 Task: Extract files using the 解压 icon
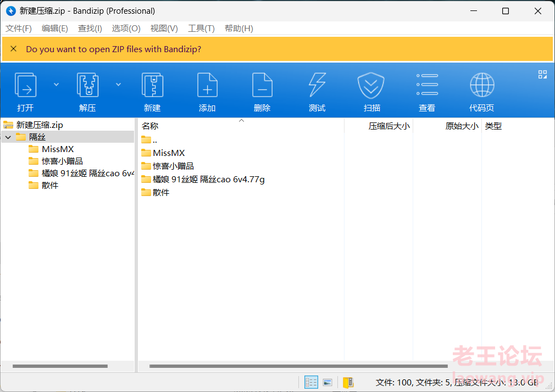click(x=87, y=85)
